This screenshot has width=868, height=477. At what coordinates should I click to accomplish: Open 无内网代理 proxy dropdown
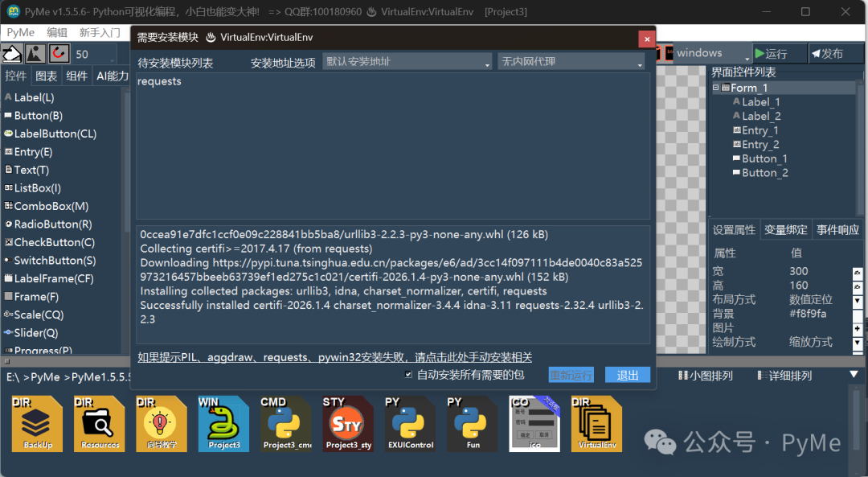(571, 61)
